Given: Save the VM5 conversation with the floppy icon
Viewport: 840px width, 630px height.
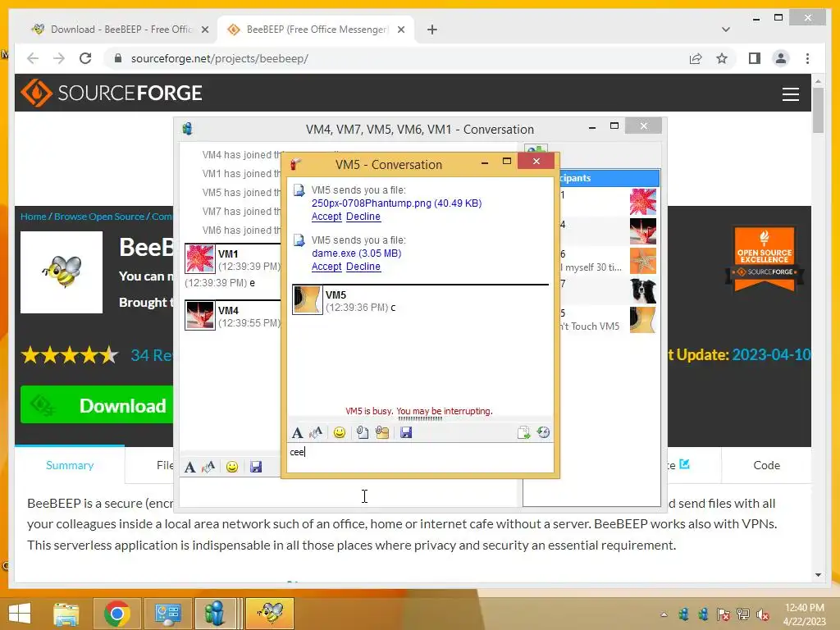Looking at the screenshot, I should coord(406,432).
